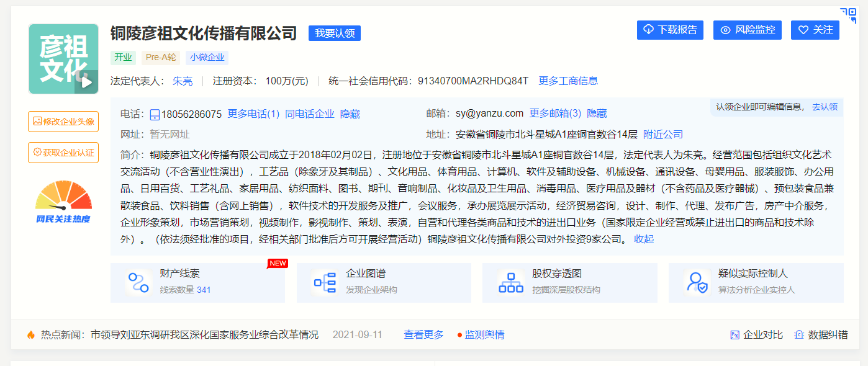
Task: Open 附近公司 nearby companies link
Action: click(663, 133)
